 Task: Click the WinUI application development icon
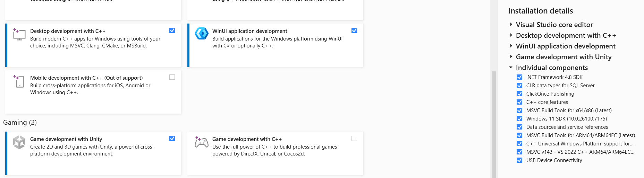pos(201,34)
